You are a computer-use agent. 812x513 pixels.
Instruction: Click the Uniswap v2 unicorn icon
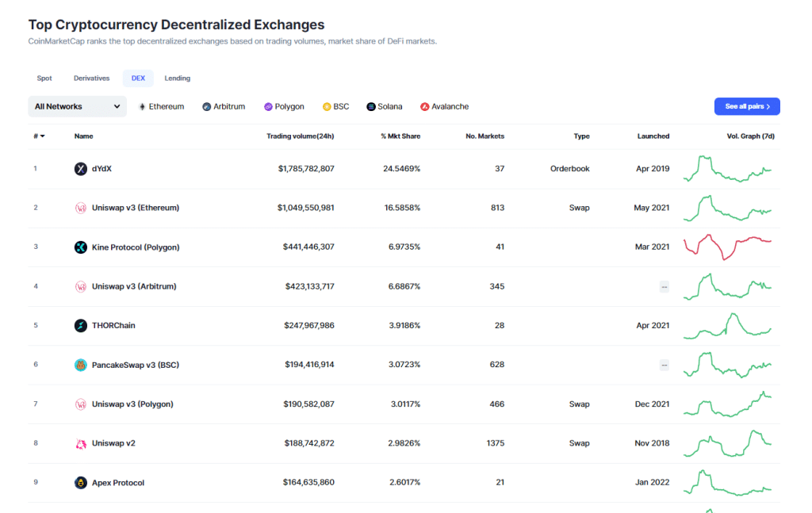point(80,444)
